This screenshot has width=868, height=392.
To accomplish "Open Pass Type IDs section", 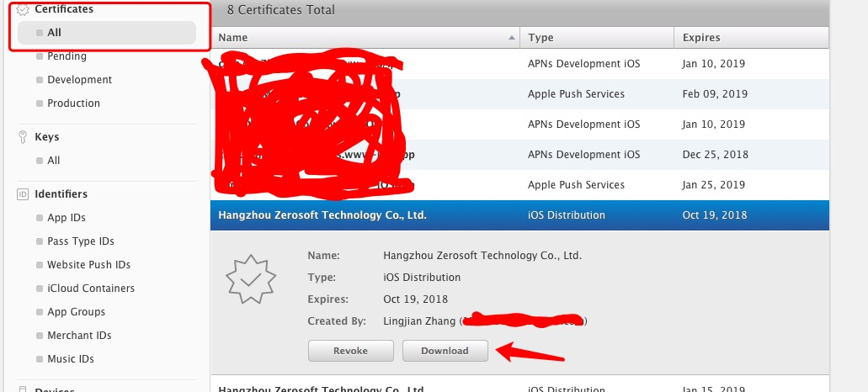I will tap(80, 241).
